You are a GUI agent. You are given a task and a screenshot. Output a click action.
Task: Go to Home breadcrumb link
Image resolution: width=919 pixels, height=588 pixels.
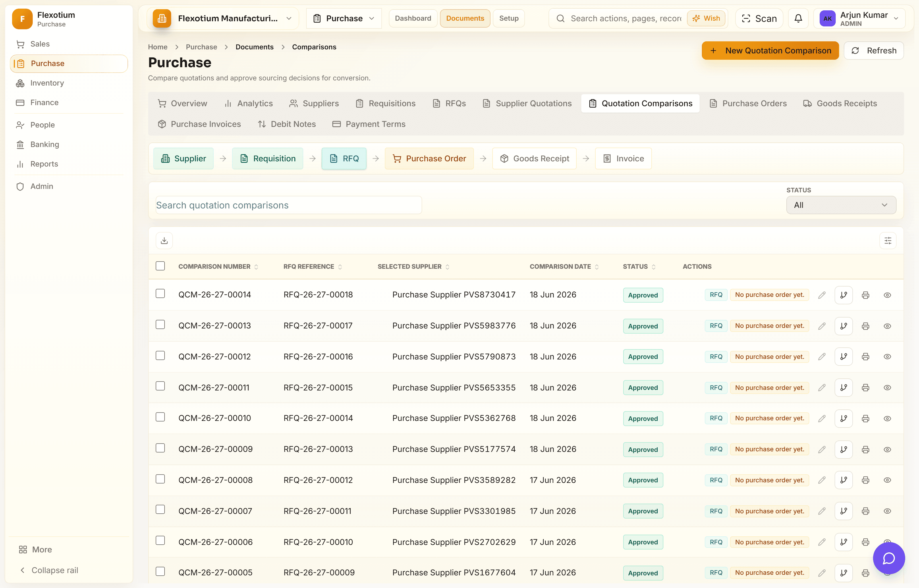(x=158, y=47)
